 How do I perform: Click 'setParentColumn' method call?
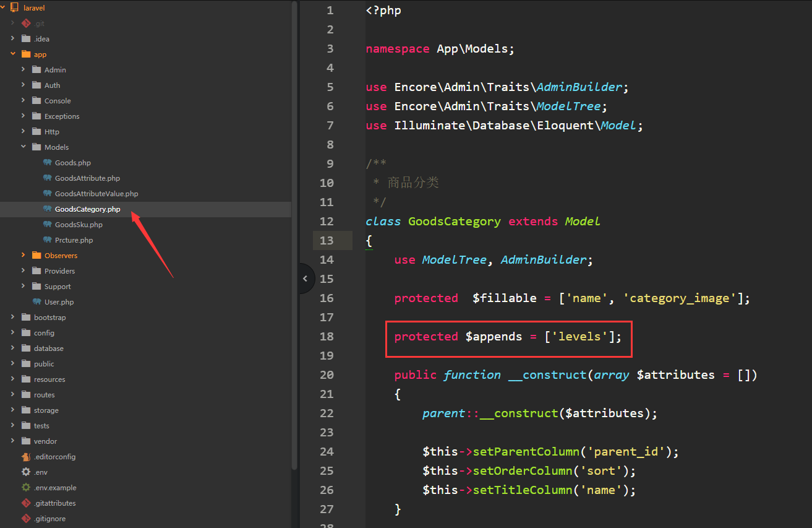(x=526, y=452)
